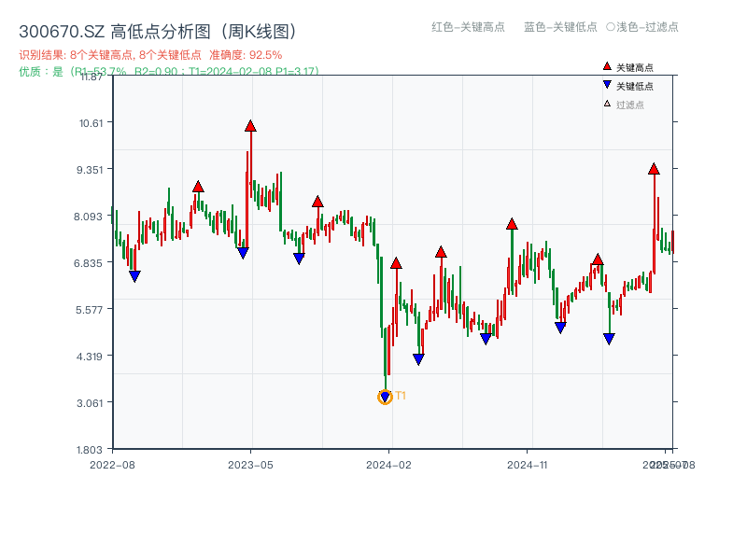Click the chart title 300670.SZ 高低点分析图
Screen dimensions: 747x560
[x=158, y=32]
